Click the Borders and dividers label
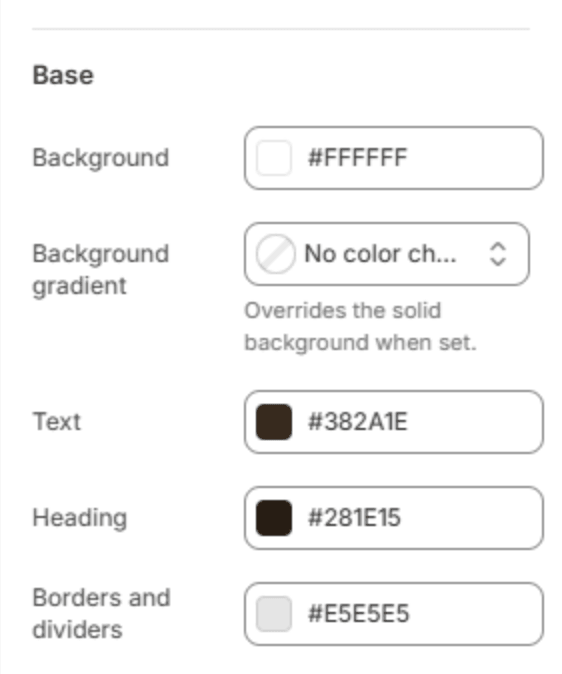Screen dimensions: 562x674 tap(101, 613)
